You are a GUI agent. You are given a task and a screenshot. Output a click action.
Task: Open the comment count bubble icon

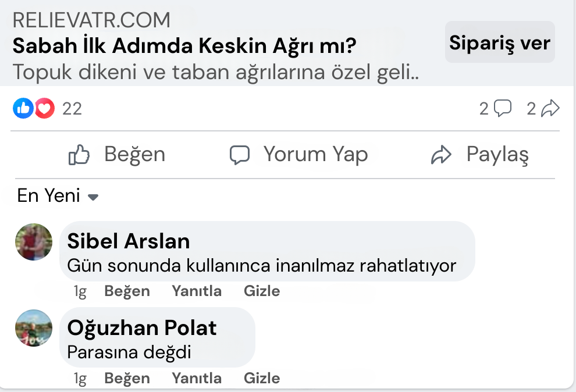503,108
